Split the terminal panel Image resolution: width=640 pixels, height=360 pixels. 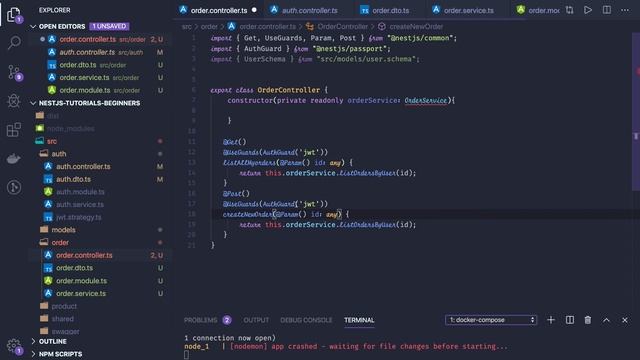[x=569, y=320]
